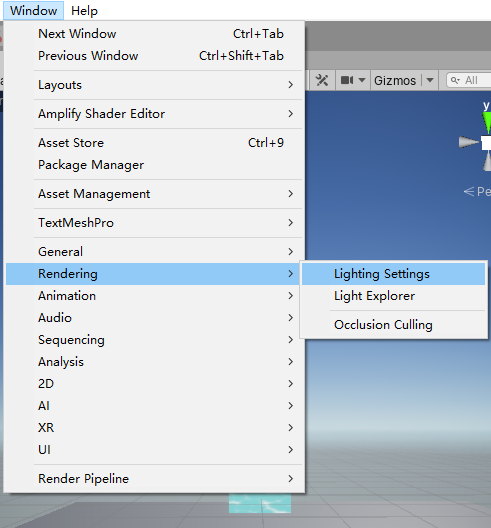Open the scene camera settings dropdown arrow
491x528 pixels.
point(362,80)
